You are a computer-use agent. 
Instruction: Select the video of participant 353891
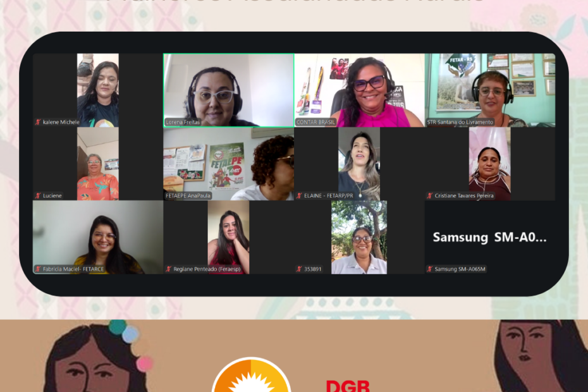tap(359, 237)
